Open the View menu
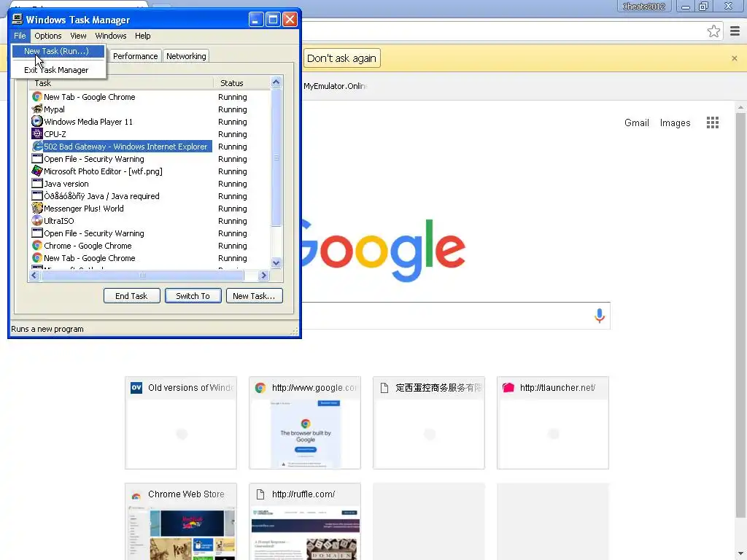Screen dimensions: 747x560 coord(78,36)
